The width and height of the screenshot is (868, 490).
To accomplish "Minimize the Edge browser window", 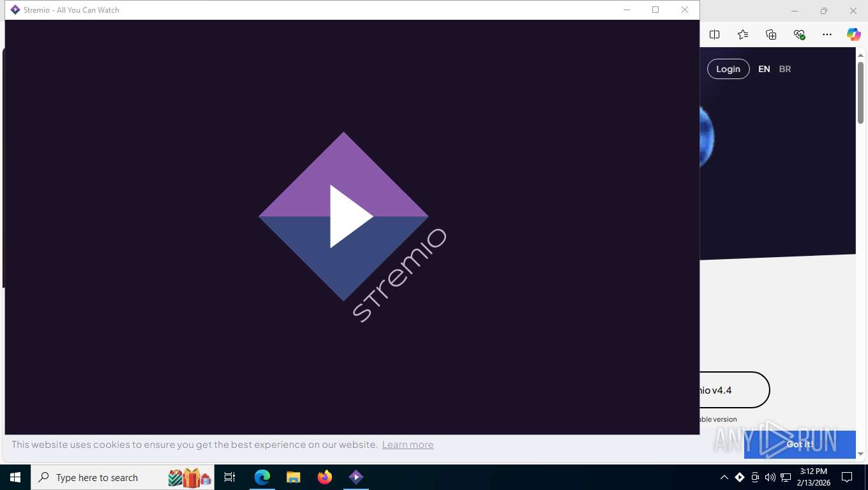I will pos(795,11).
